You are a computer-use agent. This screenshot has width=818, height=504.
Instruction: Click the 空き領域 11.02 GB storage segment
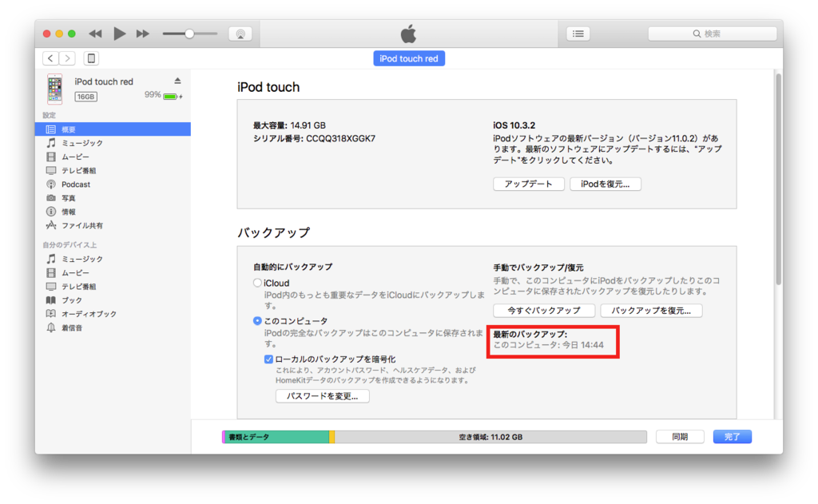point(490,437)
